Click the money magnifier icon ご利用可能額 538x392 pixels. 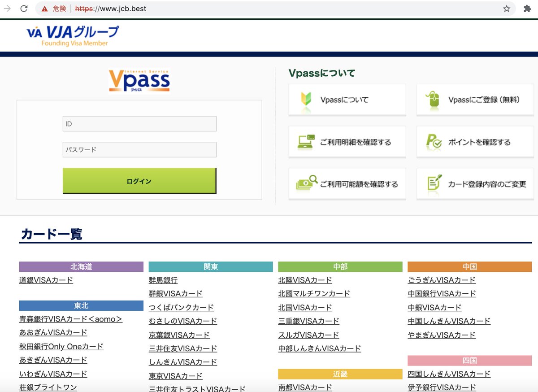click(307, 182)
